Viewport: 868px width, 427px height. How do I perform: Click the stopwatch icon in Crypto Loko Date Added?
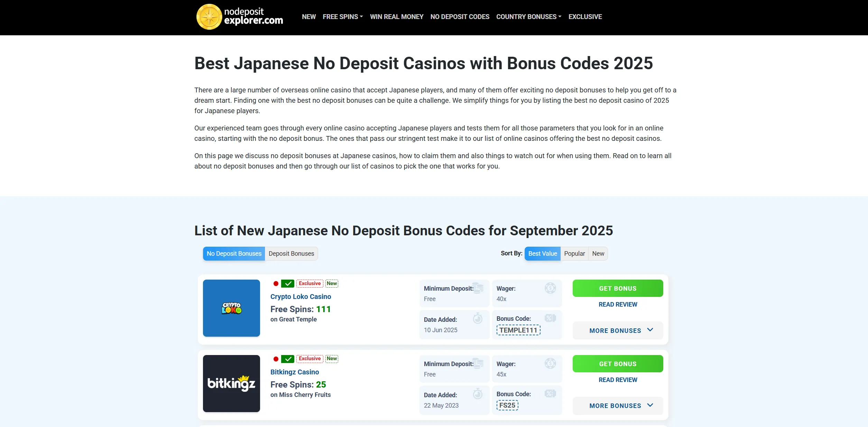(x=478, y=318)
